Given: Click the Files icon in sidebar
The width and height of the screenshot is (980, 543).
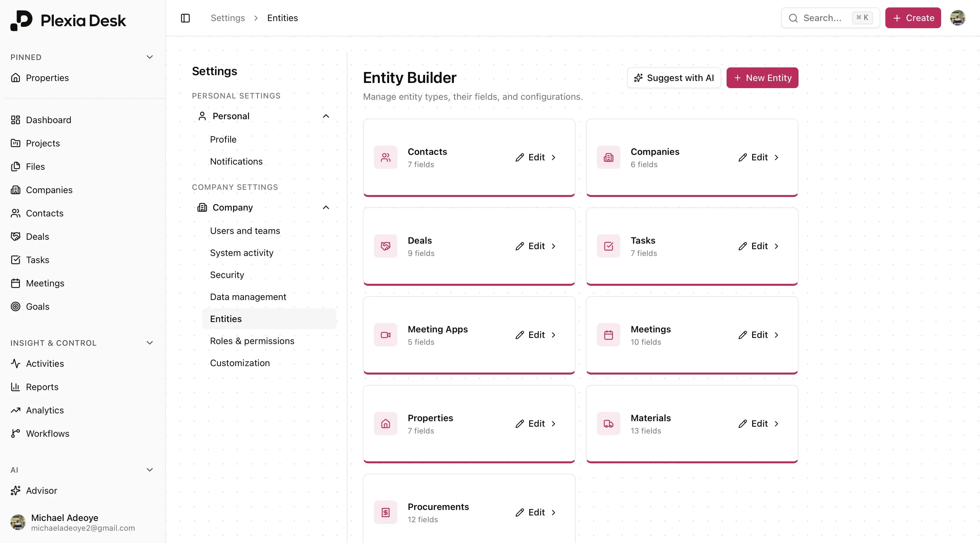Looking at the screenshot, I should click(16, 167).
